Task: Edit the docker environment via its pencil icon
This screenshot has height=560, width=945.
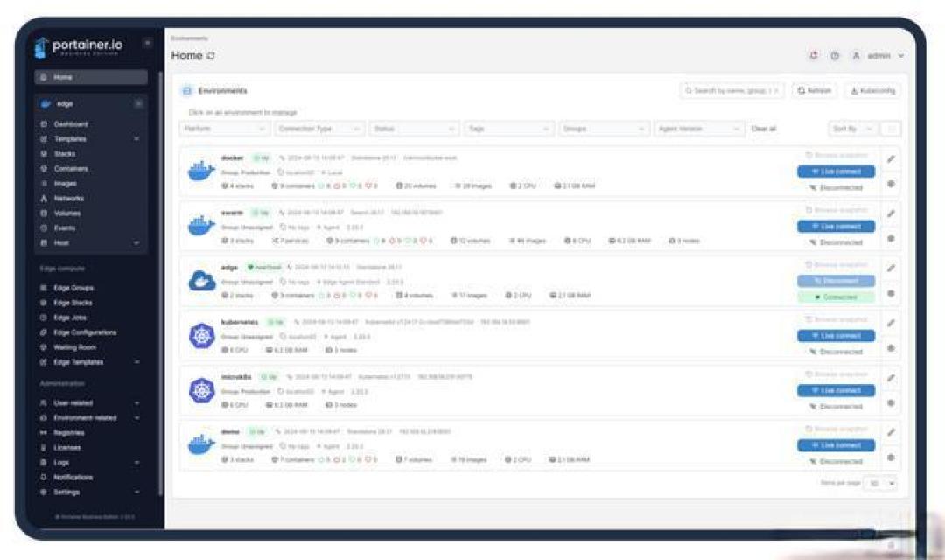Action: click(891, 158)
